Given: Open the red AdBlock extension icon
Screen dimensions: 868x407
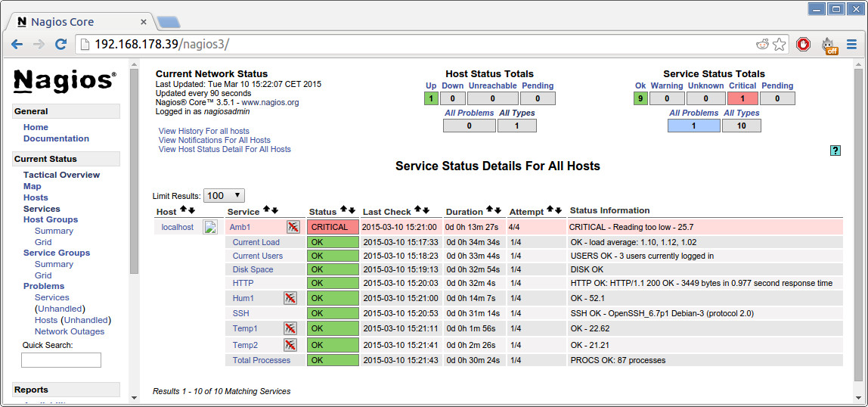Looking at the screenshot, I should click(803, 45).
